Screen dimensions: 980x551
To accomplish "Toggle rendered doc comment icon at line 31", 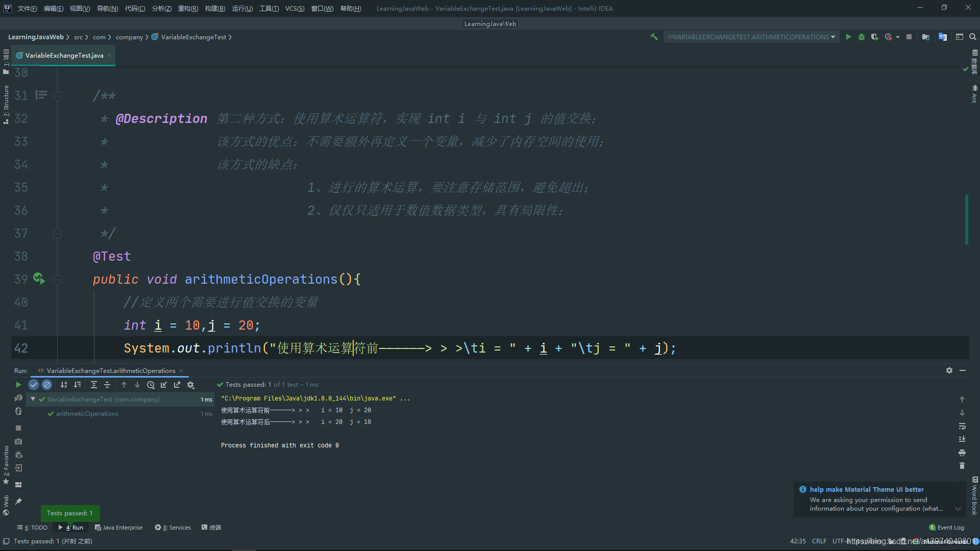I will (41, 95).
